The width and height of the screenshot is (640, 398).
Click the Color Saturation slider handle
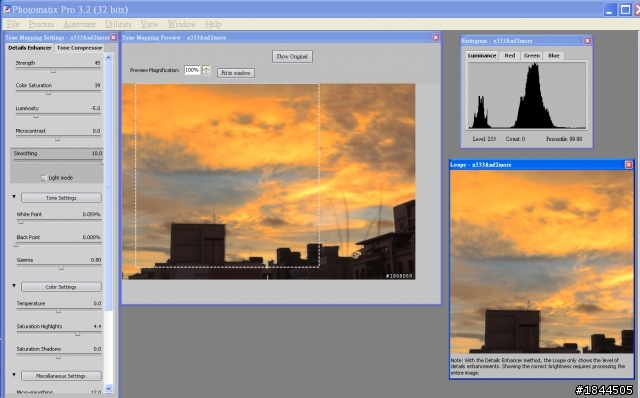pos(48,93)
